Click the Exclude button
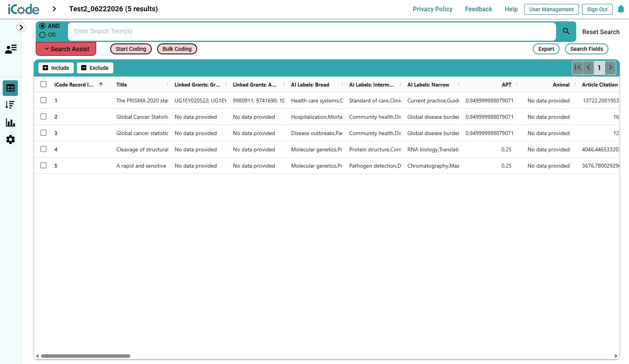The width and height of the screenshot is (629, 364). click(x=95, y=68)
